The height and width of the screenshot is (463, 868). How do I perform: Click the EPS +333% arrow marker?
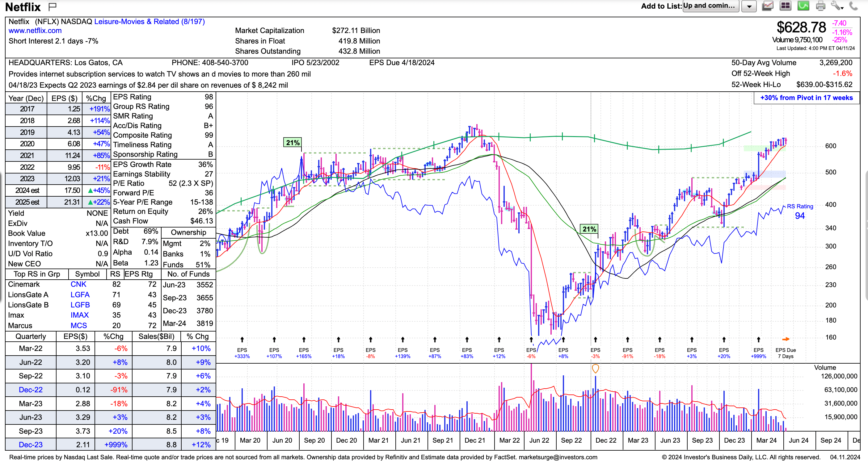pos(242,340)
